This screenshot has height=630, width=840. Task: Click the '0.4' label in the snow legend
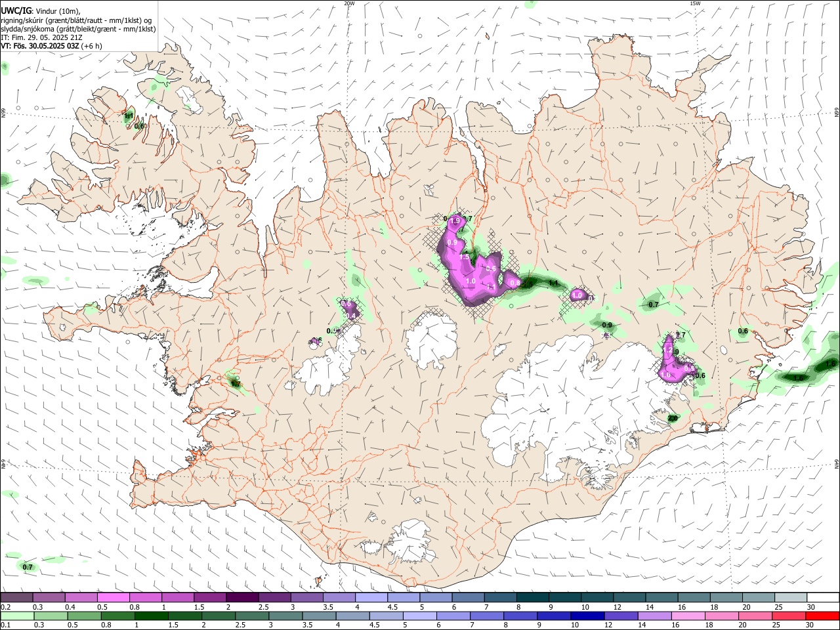click(70, 607)
